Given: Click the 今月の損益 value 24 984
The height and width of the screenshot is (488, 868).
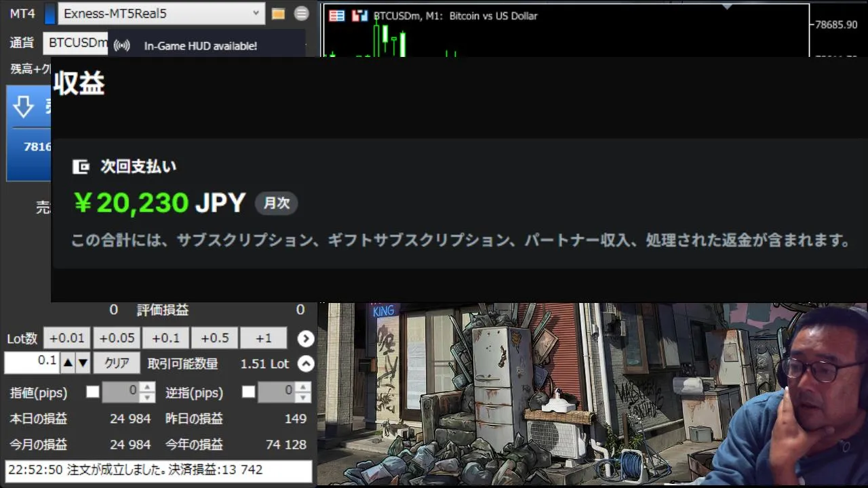Looking at the screenshot, I should (x=130, y=445).
